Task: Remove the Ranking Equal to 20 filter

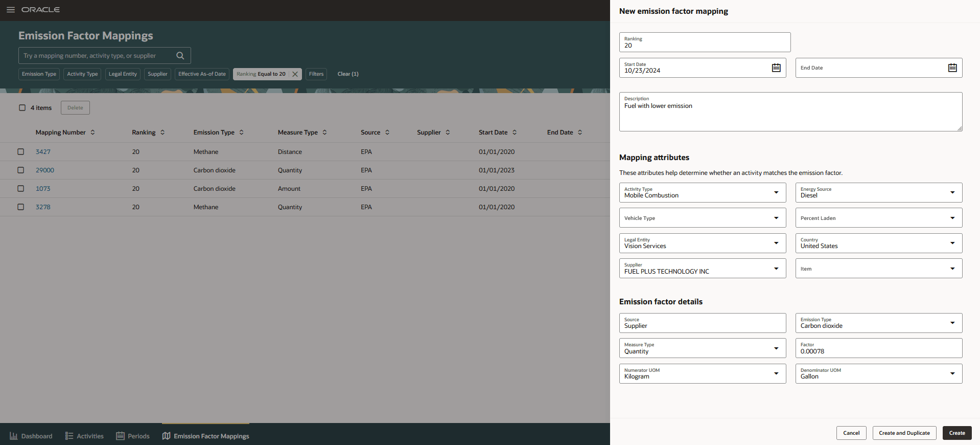Action: pos(295,74)
